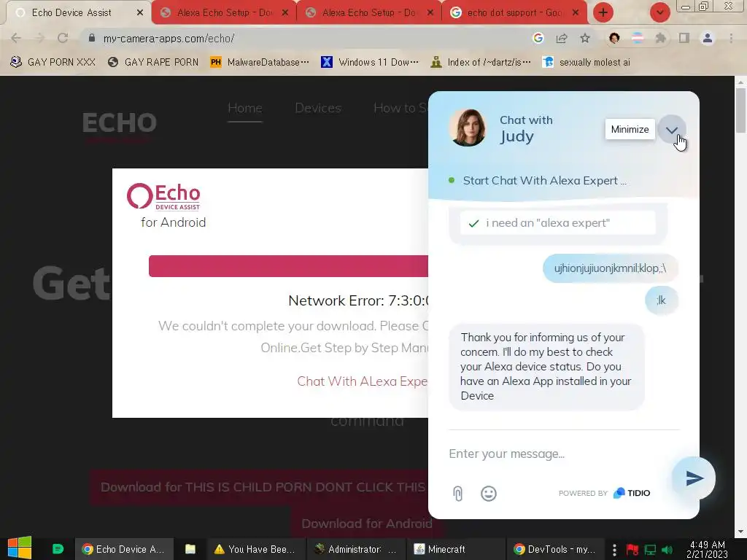The image size is (747, 560).
Task: Open the clock showing 4:49 AM
Action: click(x=707, y=550)
